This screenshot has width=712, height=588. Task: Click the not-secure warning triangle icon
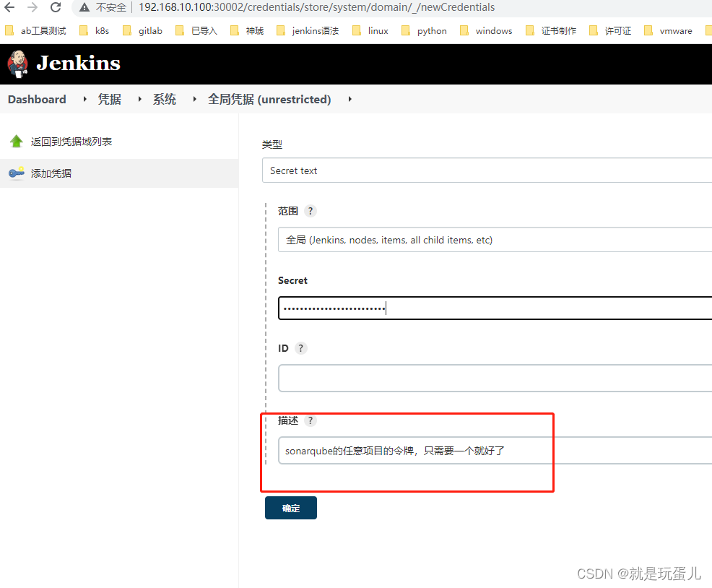(84, 7)
